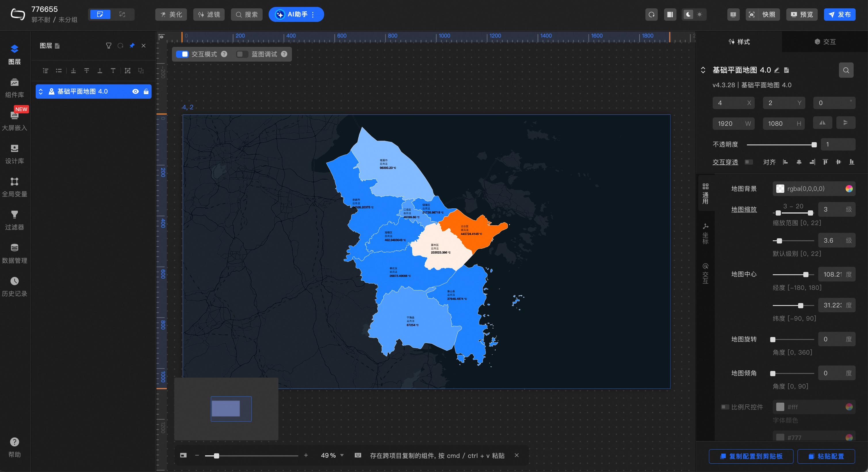Click the search button in style panel
The height and width of the screenshot is (472, 868).
click(846, 70)
